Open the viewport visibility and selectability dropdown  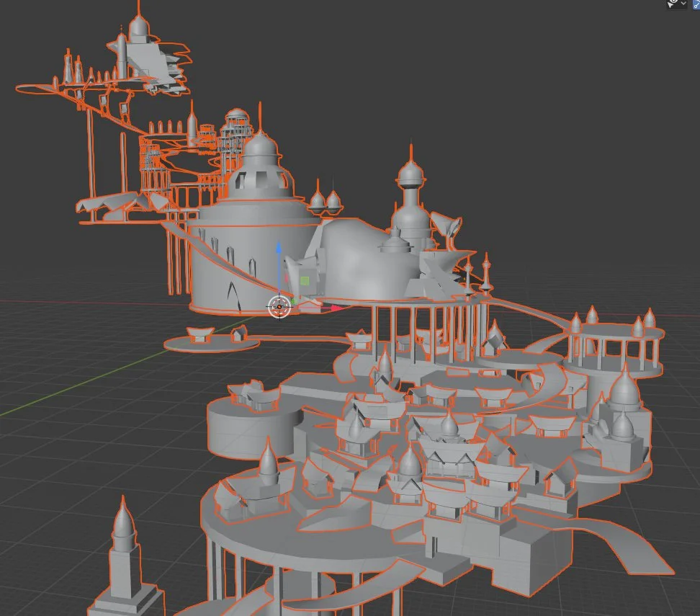pos(677,4)
